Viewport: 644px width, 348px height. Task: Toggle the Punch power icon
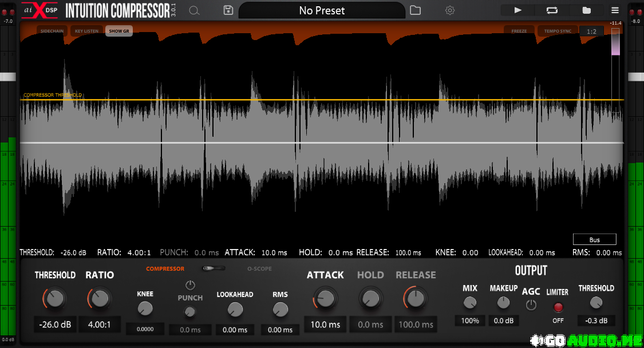tap(190, 284)
